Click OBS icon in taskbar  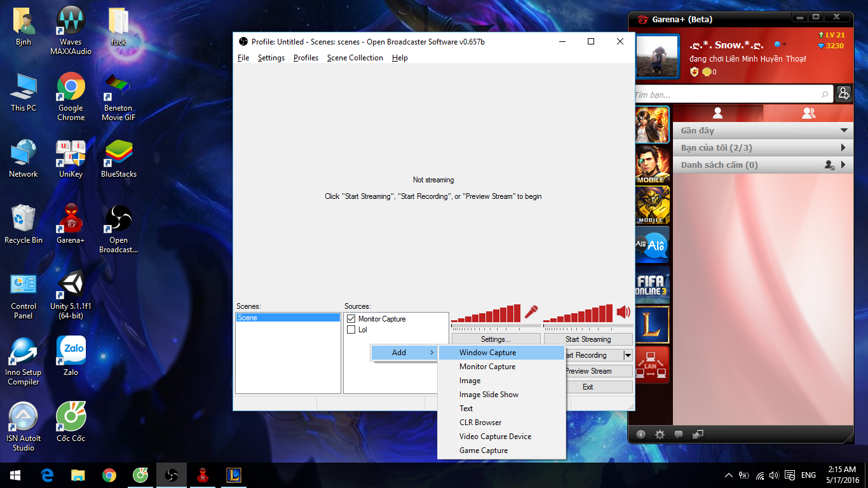[171, 475]
